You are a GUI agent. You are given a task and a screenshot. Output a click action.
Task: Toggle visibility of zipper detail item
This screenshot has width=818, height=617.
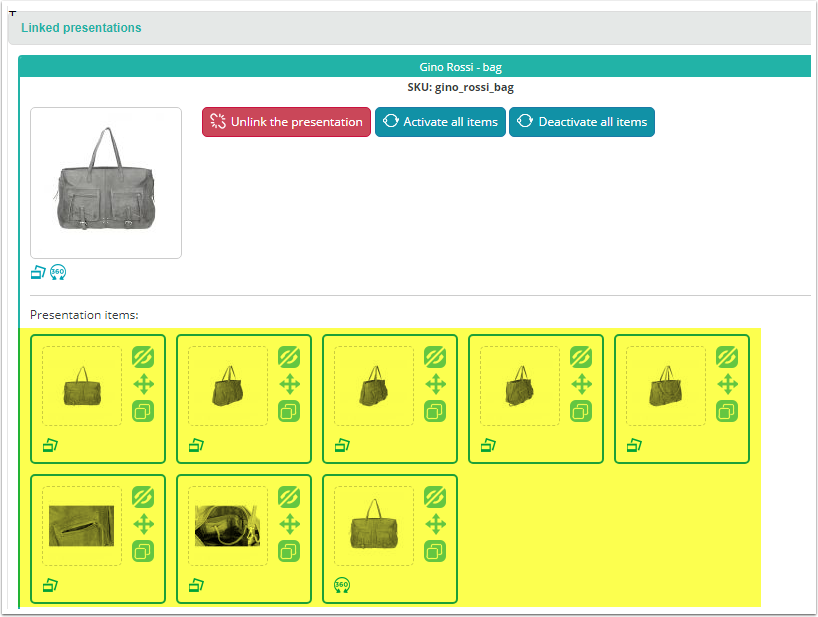tap(143, 497)
